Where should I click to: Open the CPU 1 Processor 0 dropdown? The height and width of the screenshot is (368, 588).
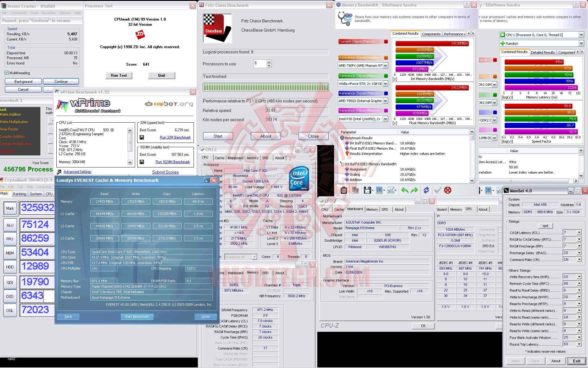pos(581,35)
